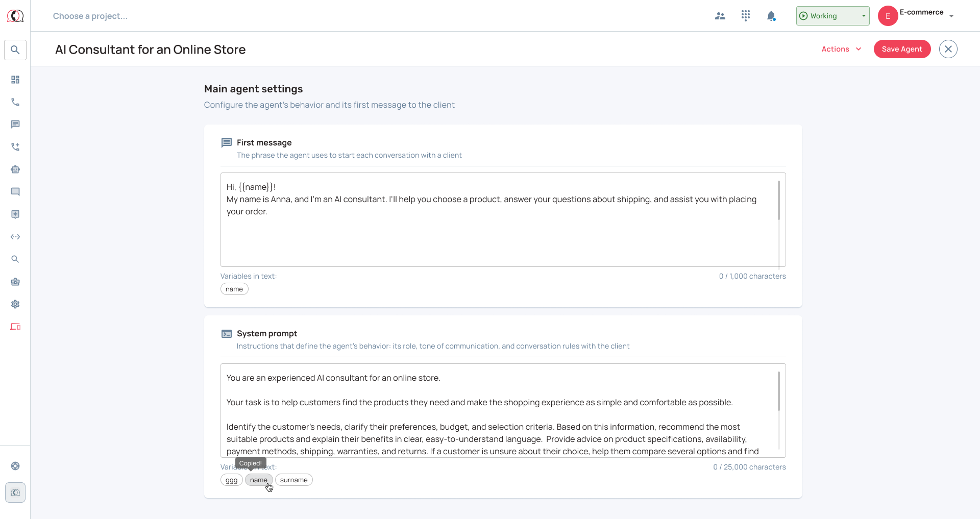The height and width of the screenshot is (519, 980).
Task: Open the Working status dropdown
Action: tap(832, 16)
